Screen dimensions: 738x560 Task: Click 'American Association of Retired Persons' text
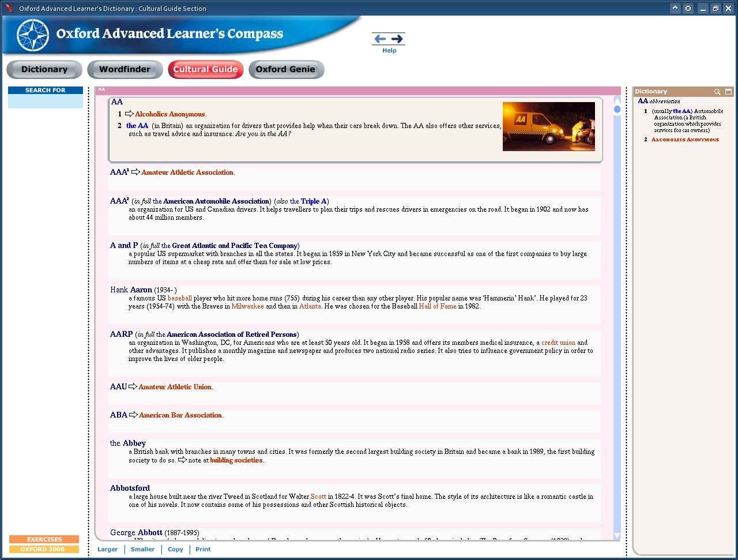(x=232, y=335)
